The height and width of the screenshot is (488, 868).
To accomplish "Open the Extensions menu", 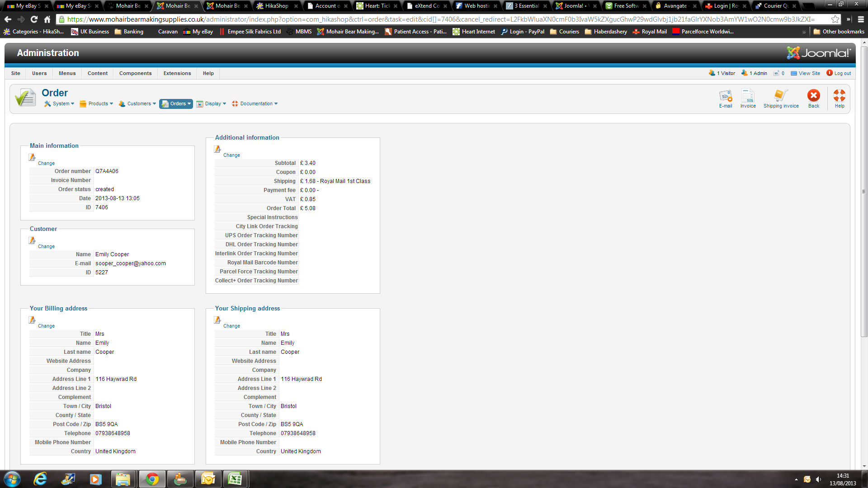I will [x=177, y=73].
